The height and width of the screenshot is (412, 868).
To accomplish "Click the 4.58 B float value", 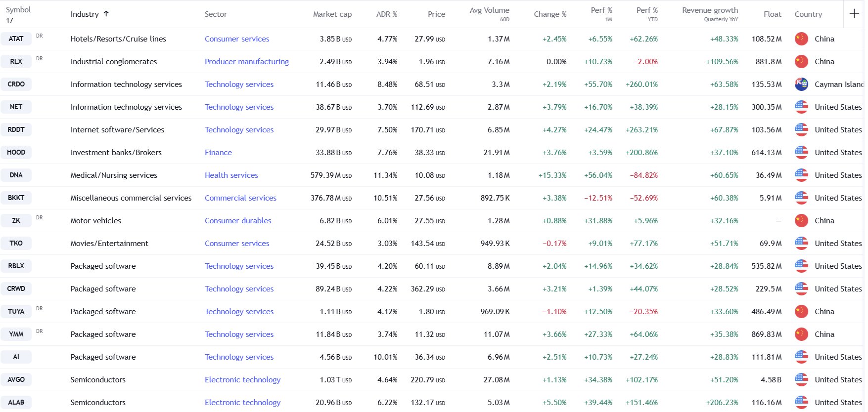I will tap(771, 380).
